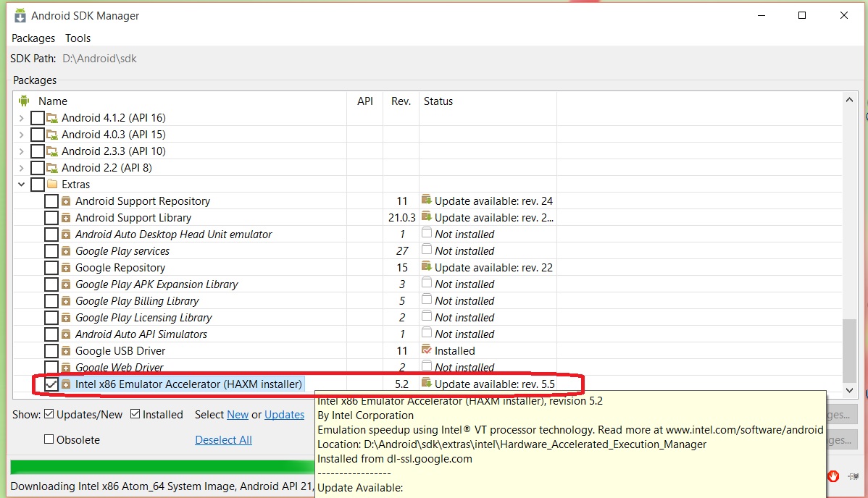
Task: Tick the Google Play services checkbox
Action: (51, 250)
